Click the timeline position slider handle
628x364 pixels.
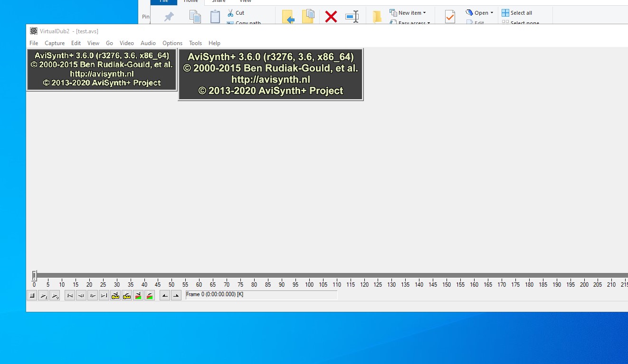pyautogui.click(x=34, y=275)
